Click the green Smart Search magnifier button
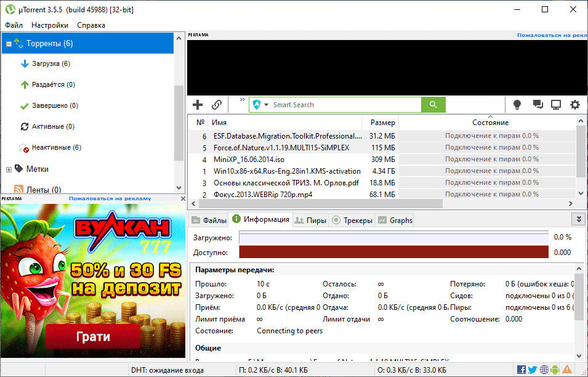The width and height of the screenshot is (588, 377). [x=433, y=105]
